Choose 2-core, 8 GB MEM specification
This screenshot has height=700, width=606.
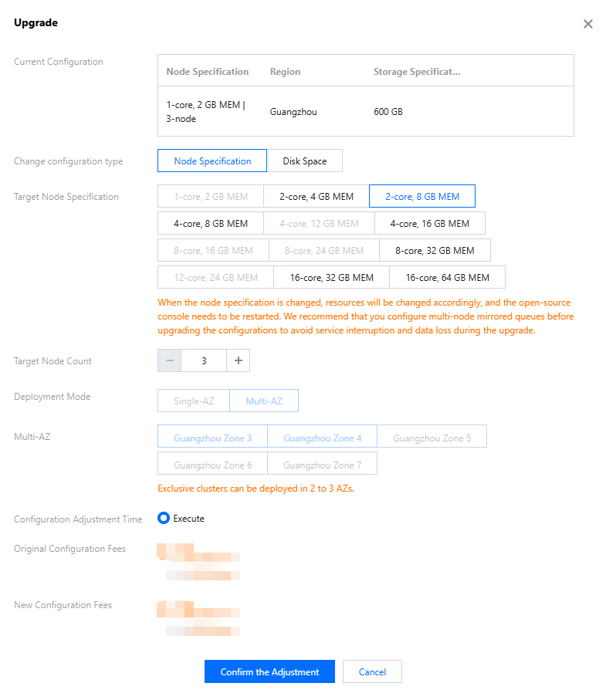422,197
